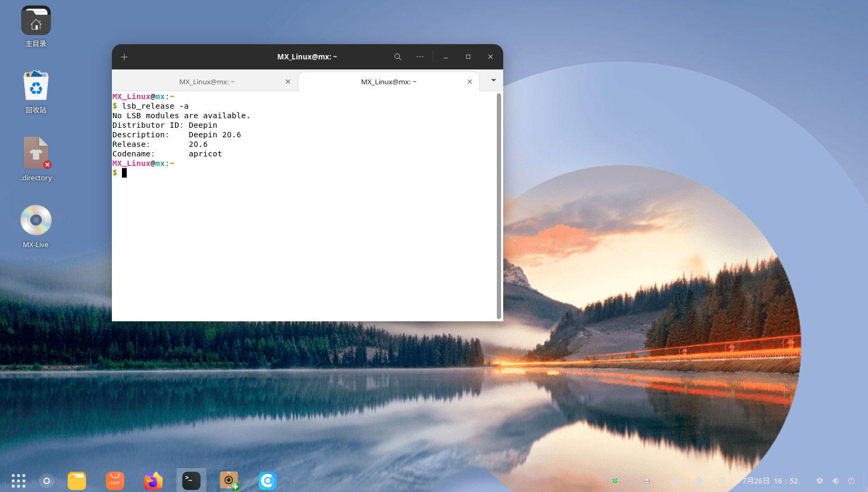Screen dimensions: 868x492
Task: Open the 回收站 trash desktop icon
Action: tap(36, 86)
